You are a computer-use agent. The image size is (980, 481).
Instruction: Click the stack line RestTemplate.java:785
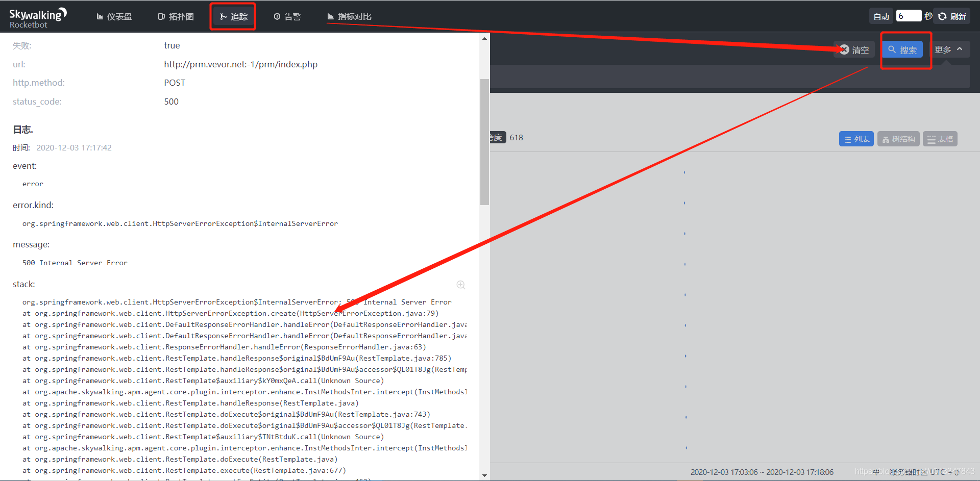point(237,358)
